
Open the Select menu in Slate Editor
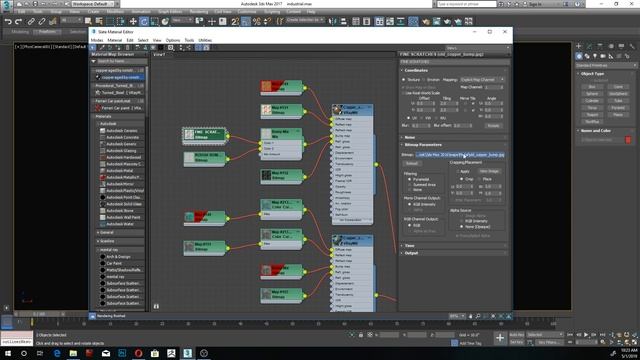pos(143,40)
